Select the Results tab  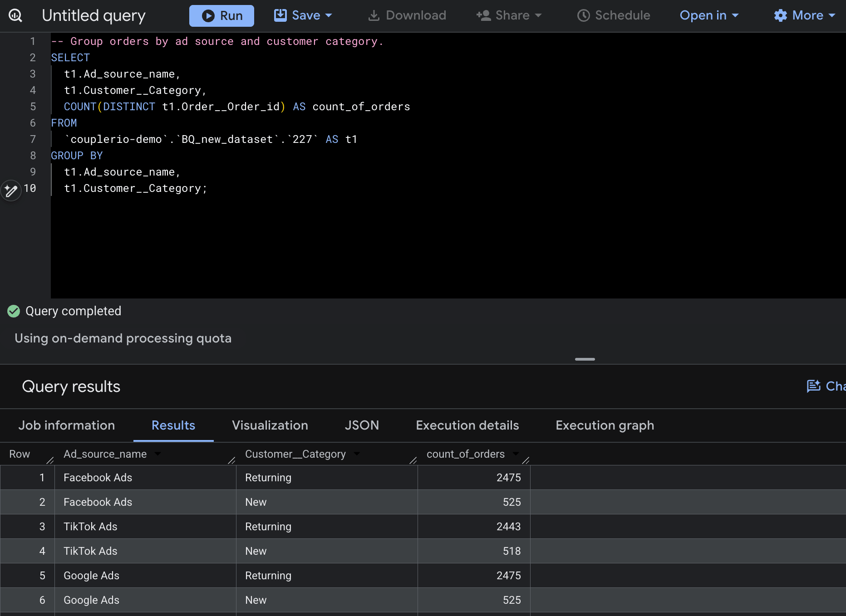[173, 425]
